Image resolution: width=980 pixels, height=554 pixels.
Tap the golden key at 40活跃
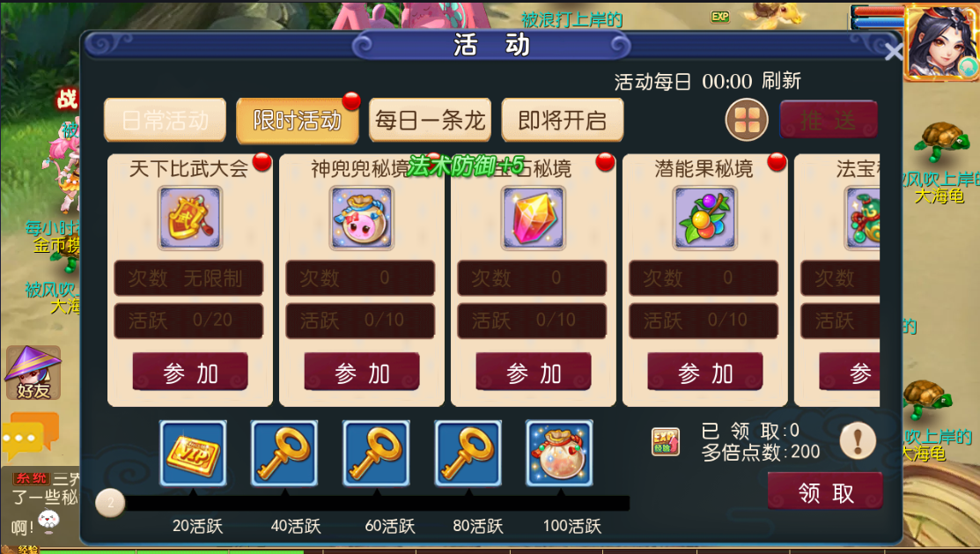pyautogui.click(x=284, y=454)
